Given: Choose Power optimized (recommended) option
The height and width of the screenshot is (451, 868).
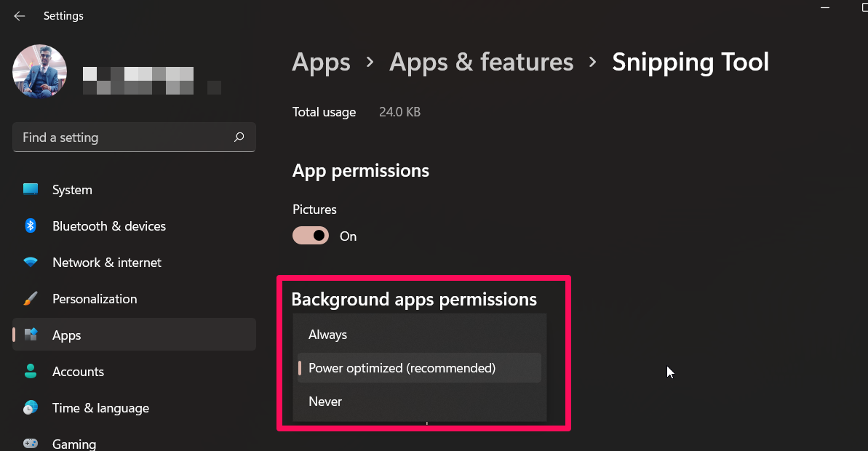Looking at the screenshot, I should coord(402,368).
